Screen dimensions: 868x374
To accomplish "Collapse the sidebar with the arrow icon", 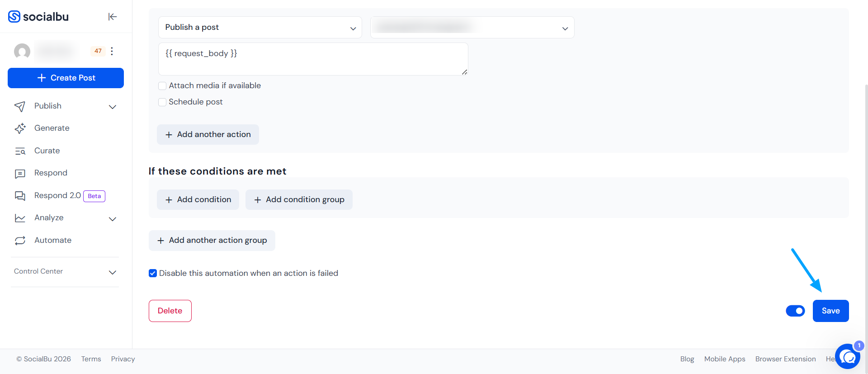I will (113, 17).
